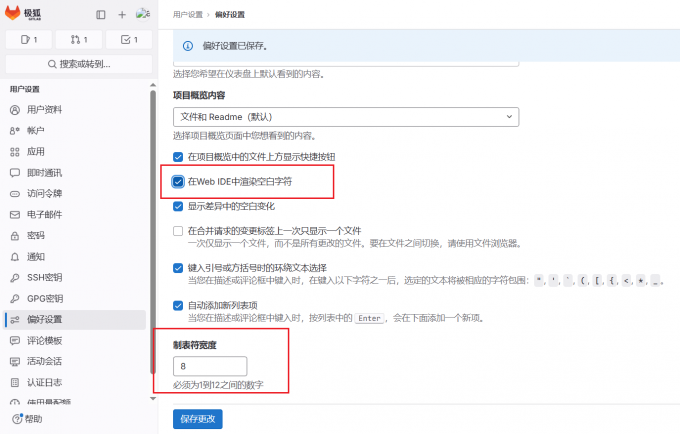Click the 偏好设置已保存 alert text
Image resolution: width=680 pixels, height=434 pixels.
[235, 46]
